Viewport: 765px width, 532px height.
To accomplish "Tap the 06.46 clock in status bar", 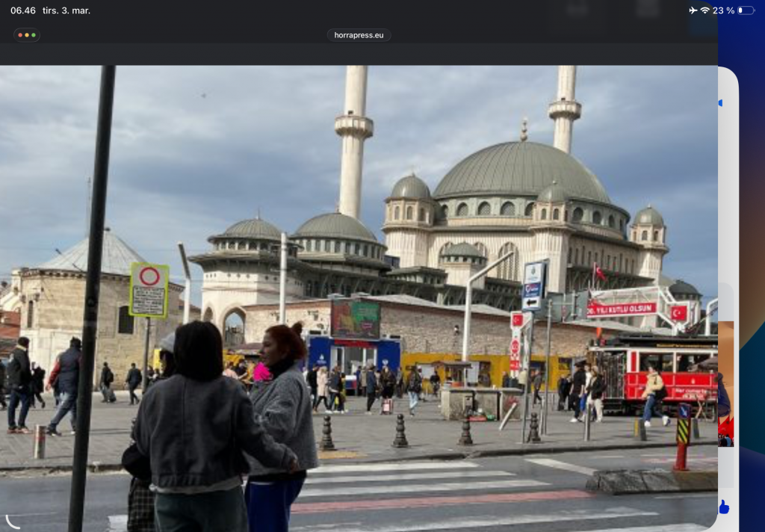I will pos(23,10).
